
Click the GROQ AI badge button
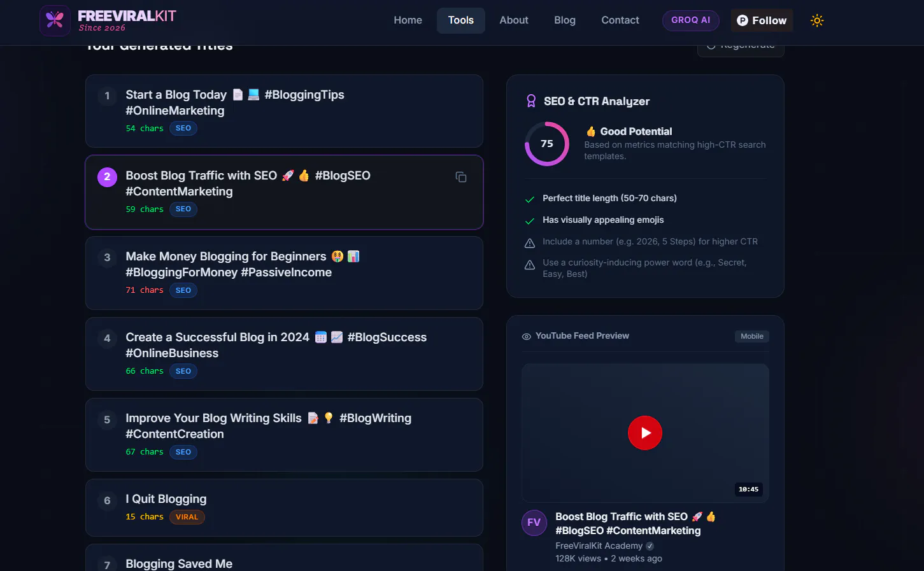tap(691, 20)
